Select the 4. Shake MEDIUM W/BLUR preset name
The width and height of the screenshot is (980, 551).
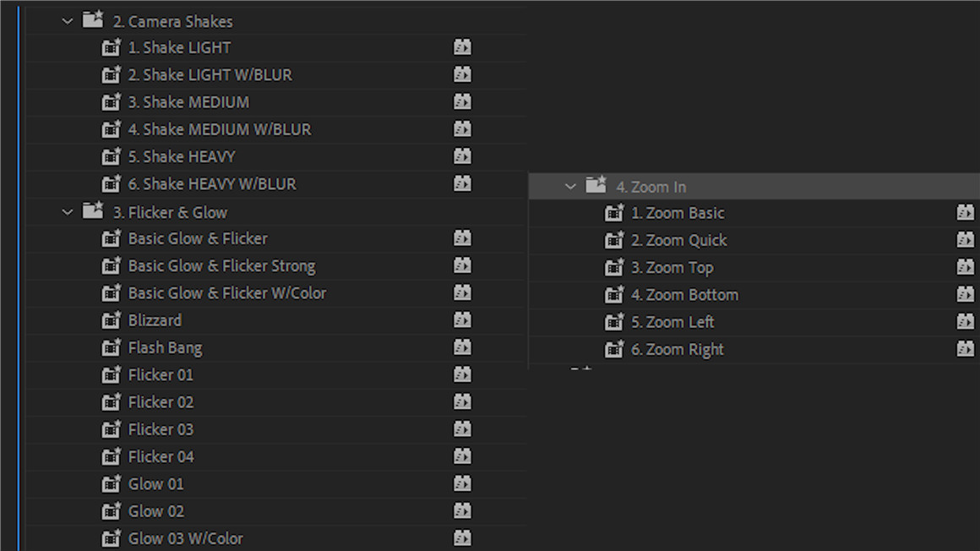pos(220,129)
